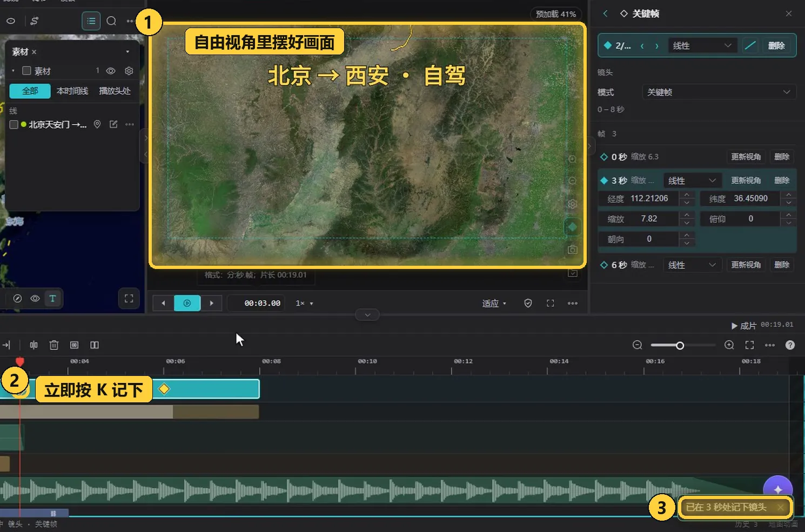Step back one frame
The image size is (805, 532).
pos(163,303)
